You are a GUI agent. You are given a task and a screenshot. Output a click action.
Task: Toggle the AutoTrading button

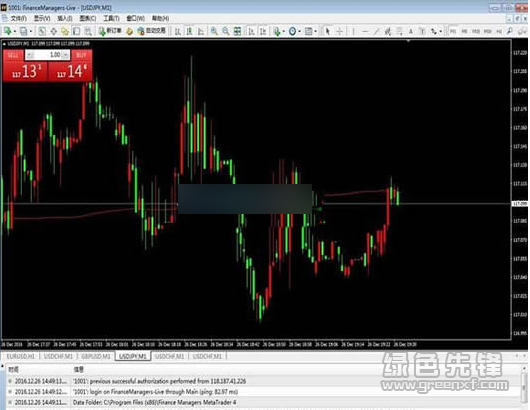click(151, 31)
